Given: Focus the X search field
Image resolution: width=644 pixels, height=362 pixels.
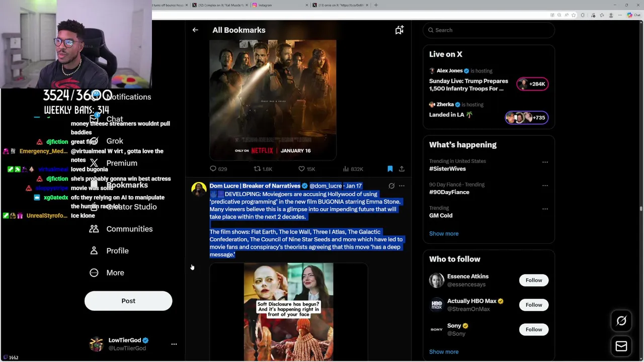Looking at the screenshot, I should click(489, 30).
